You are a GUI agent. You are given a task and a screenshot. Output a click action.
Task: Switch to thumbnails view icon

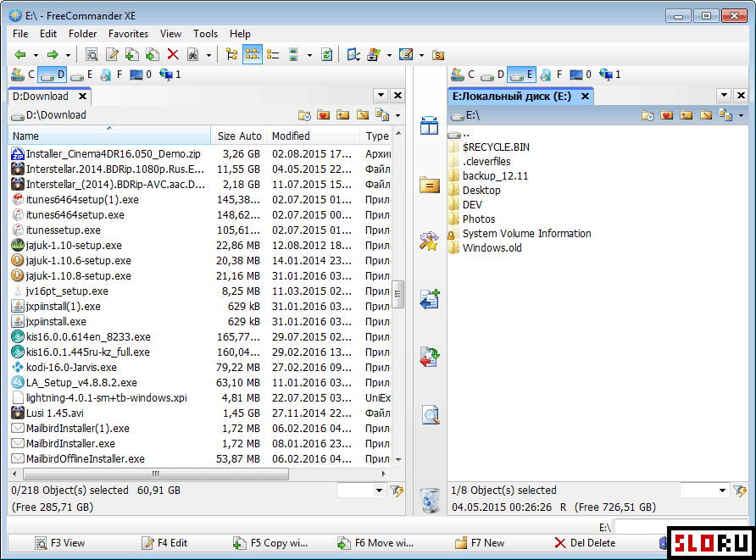293,55
